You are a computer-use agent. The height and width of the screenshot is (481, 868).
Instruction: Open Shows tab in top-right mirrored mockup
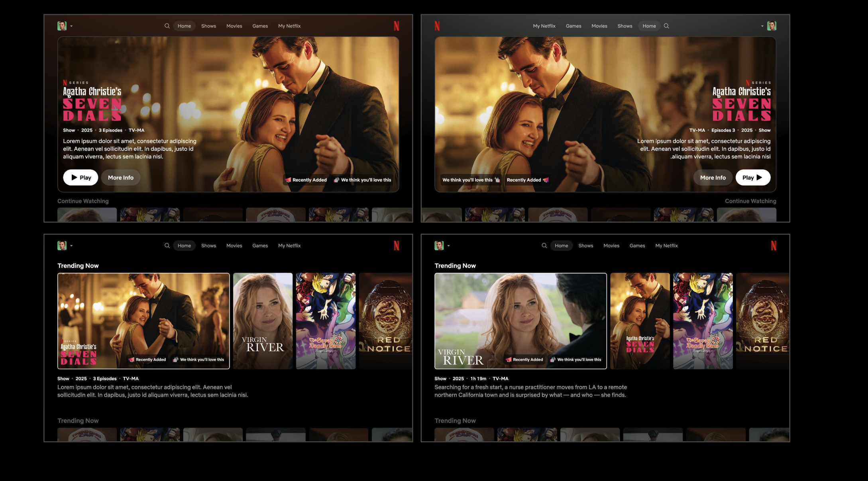click(625, 26)
